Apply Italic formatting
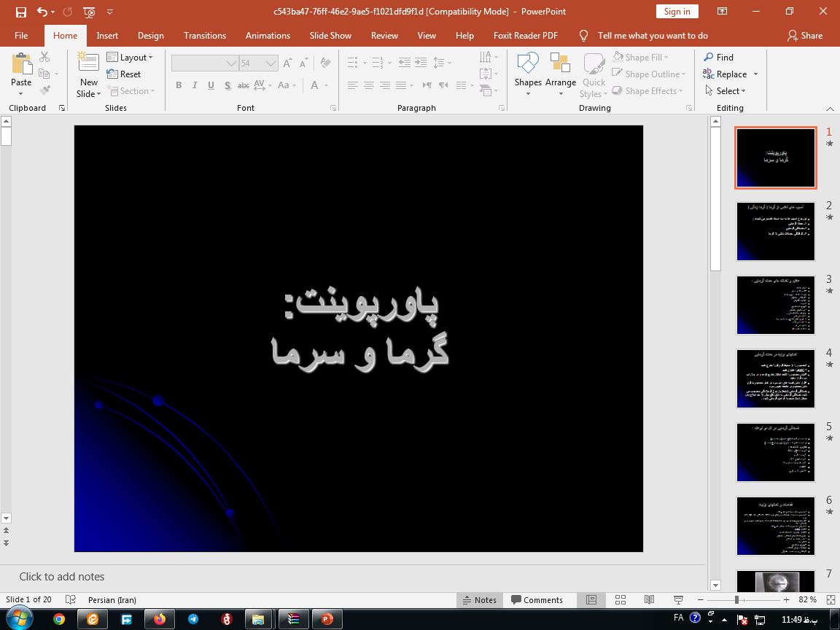This screenshot has height=630, width=840. pyautogui.click(x=194, y=85)
